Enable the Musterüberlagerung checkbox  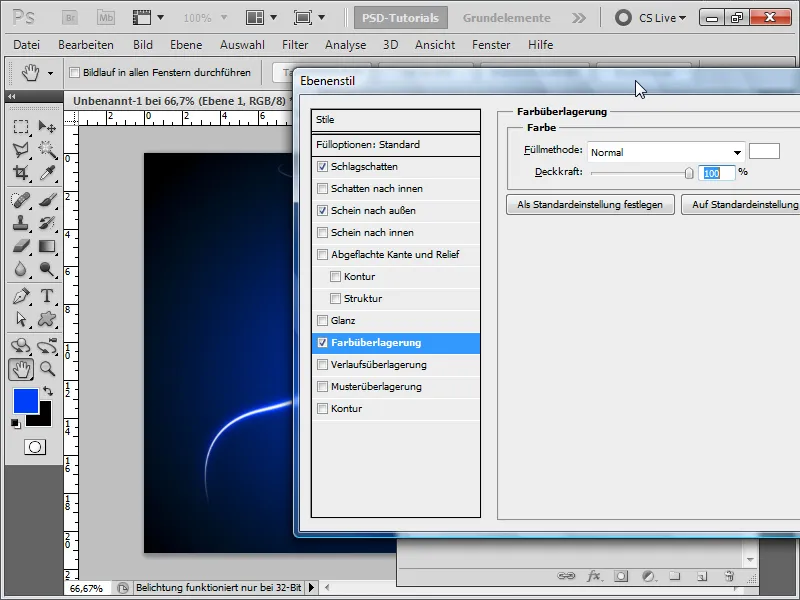pos(322,386)
